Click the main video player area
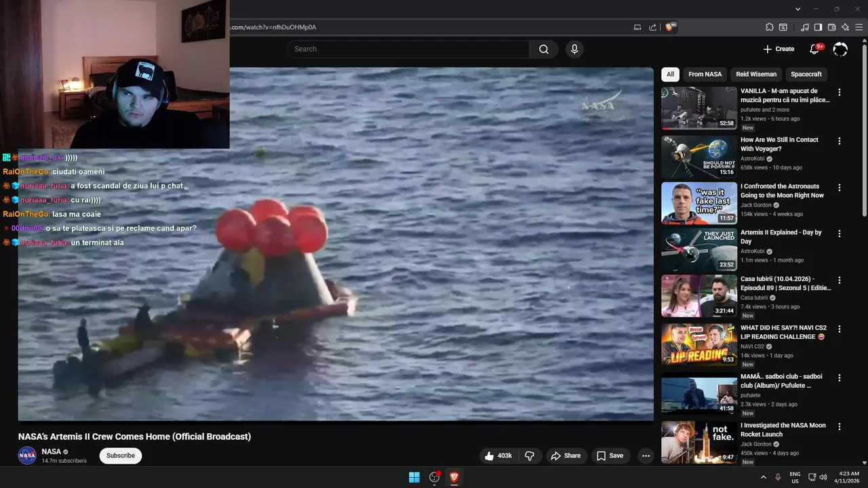 336,244
